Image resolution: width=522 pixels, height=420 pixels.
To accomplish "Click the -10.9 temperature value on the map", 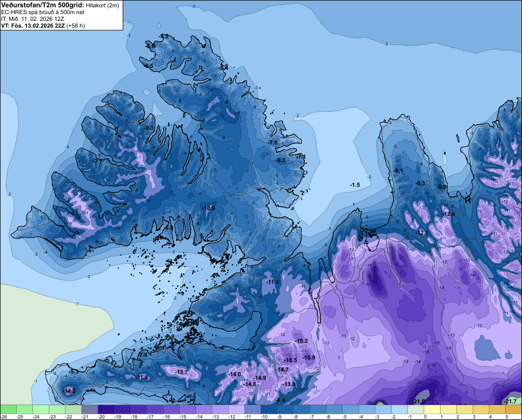I will pos(209,208).
